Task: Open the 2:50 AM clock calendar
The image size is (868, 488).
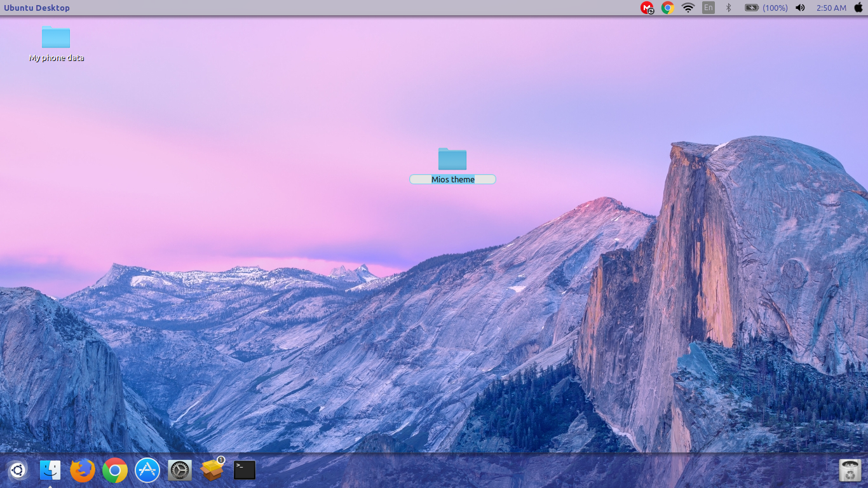Action: pos(831,8)
